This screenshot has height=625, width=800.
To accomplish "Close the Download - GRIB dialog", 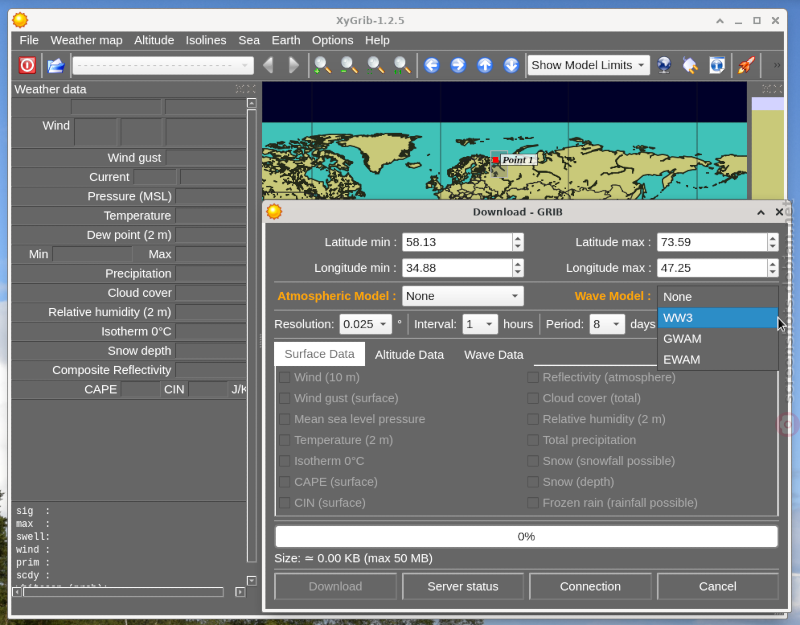I will [779, 212].
